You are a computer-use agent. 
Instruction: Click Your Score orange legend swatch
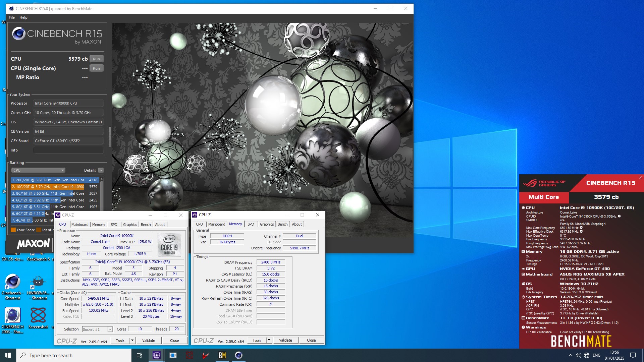[13, 230]
